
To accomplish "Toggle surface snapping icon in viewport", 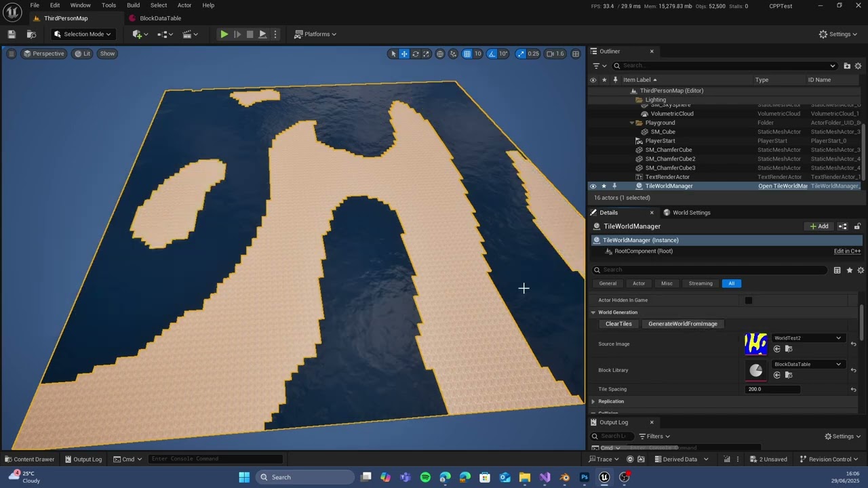I will (453, 54).
